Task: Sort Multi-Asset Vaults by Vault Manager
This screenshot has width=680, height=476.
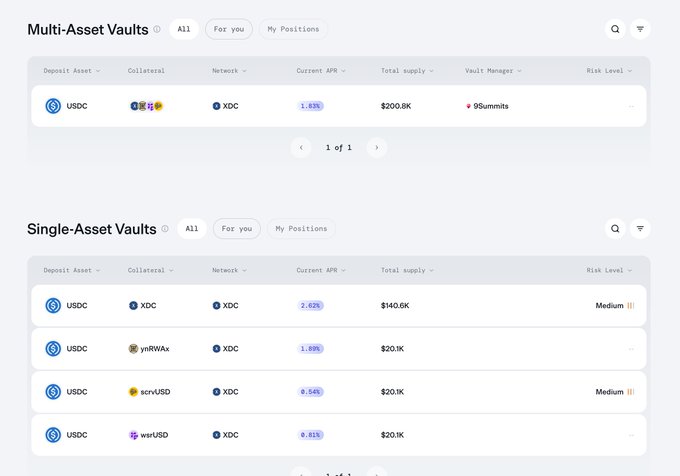Action: point(493,71)
